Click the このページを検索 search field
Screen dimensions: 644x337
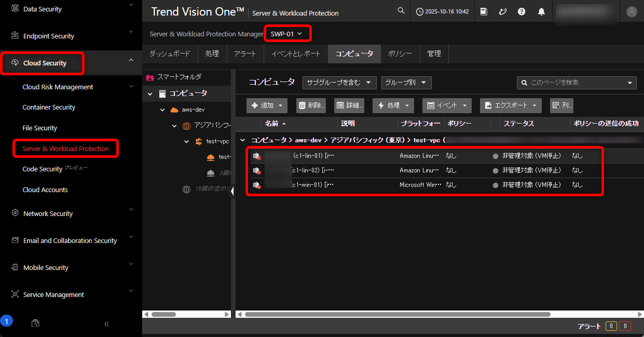[577, 83]
